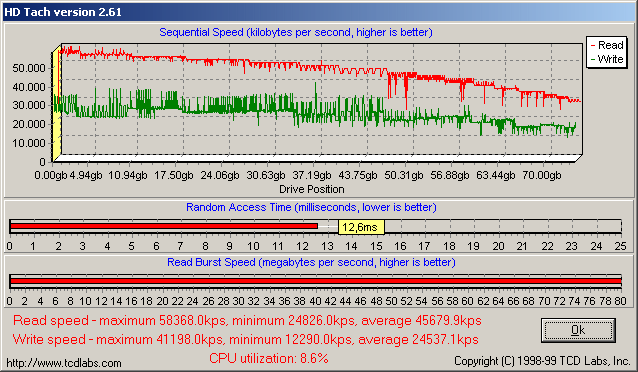Click the Drive Position axis label
638x372 pixels.
312,189
